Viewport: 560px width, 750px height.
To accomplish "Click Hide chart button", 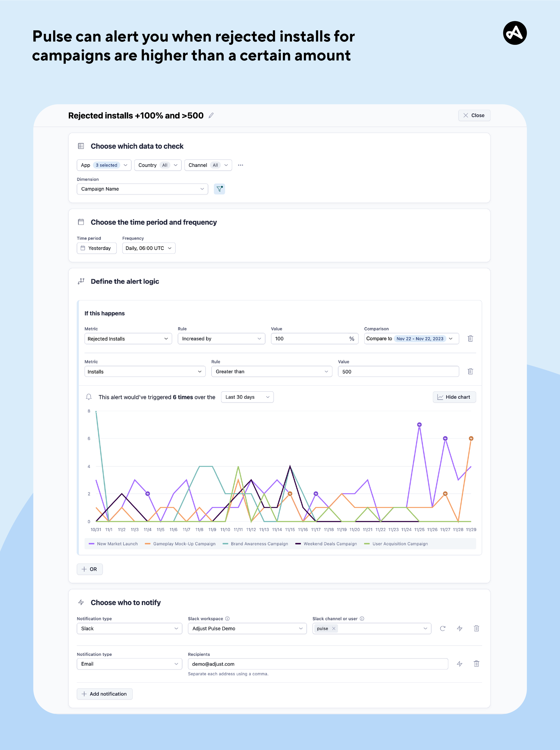I will [x=454, y=397].
